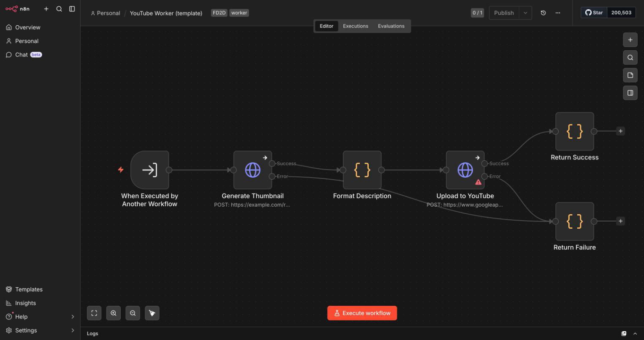Add a sticky note to the canvas

tap(630, 75)
